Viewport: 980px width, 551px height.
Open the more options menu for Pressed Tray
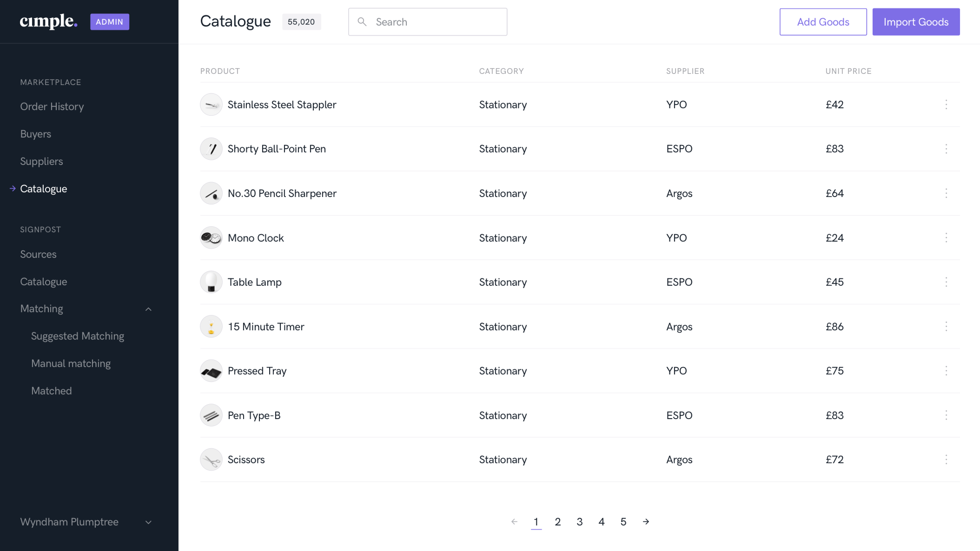[946, 371]
